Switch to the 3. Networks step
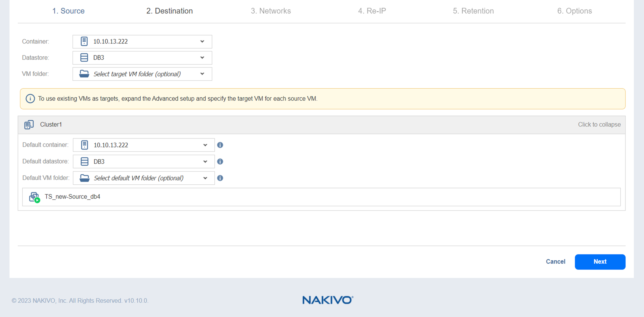Viewport: 644px width, 317px height. (271, 11)
